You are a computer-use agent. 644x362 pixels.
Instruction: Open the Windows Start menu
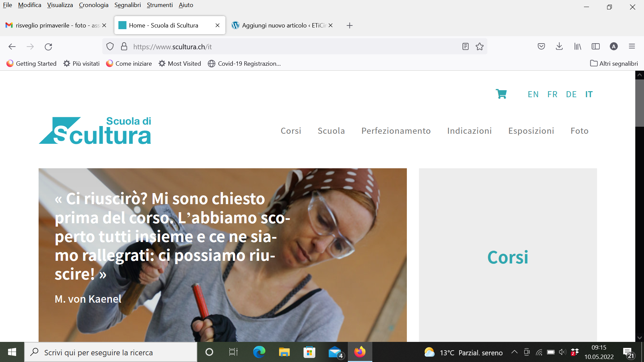point(12,352)
